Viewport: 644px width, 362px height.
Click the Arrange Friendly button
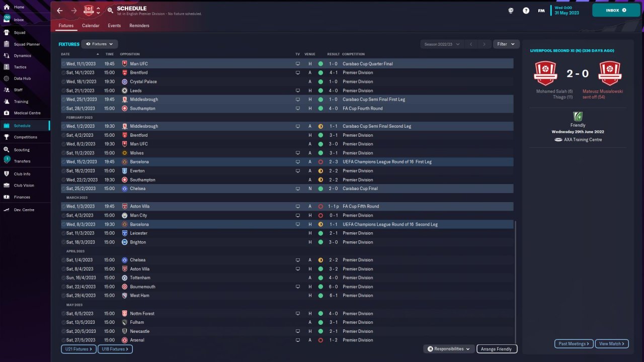coord(497,349)
